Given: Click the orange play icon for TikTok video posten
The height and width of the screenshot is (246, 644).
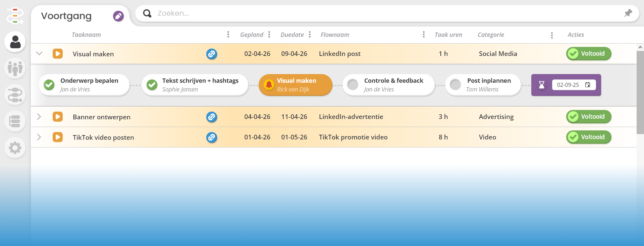Looking at the screenshot, I should coord(58,137).
